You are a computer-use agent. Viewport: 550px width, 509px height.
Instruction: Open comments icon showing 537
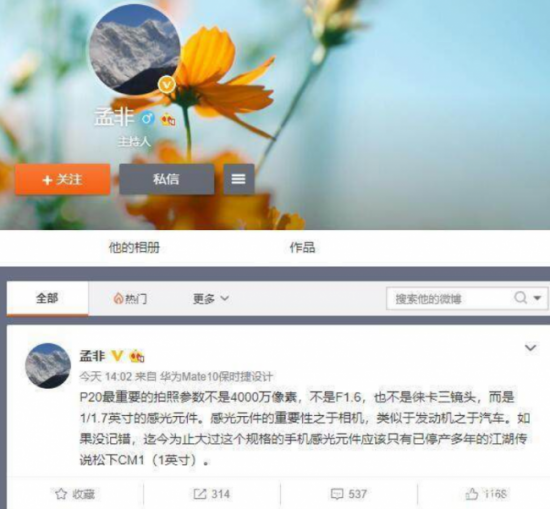(x=337, y=494)
